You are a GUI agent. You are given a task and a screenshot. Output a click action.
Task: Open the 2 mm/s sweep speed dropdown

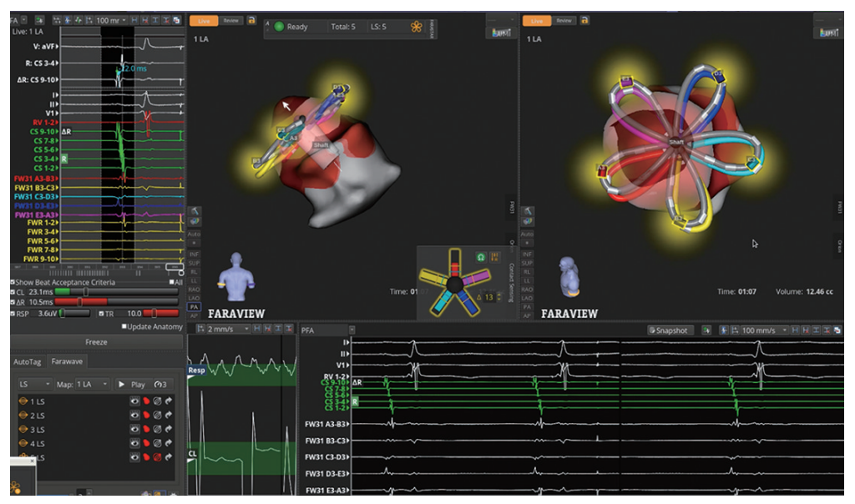coord(229,329)
